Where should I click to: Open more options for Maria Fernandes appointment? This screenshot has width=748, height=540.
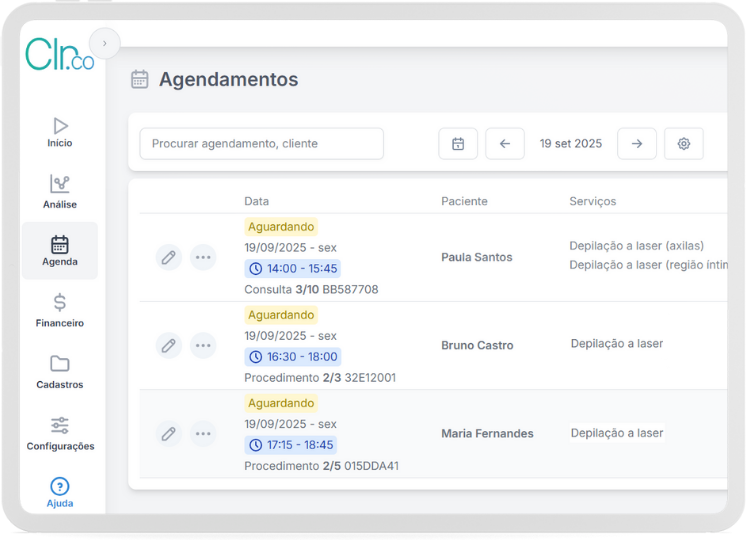point(203,434)
